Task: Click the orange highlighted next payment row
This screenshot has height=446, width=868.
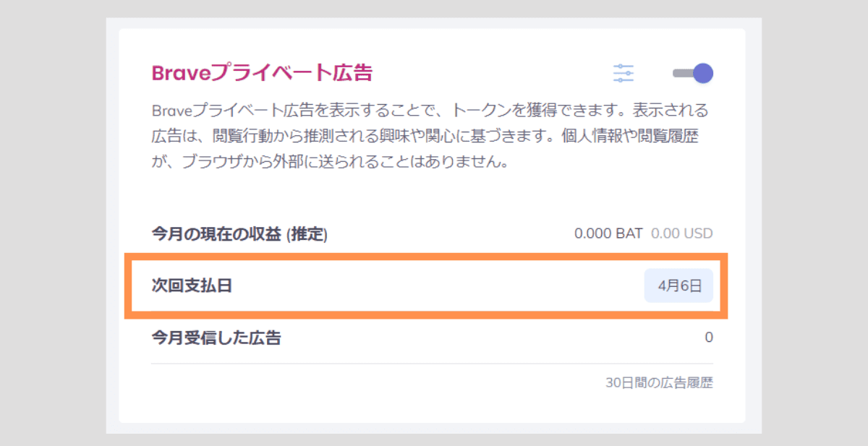Action: [x=426, y=286]
